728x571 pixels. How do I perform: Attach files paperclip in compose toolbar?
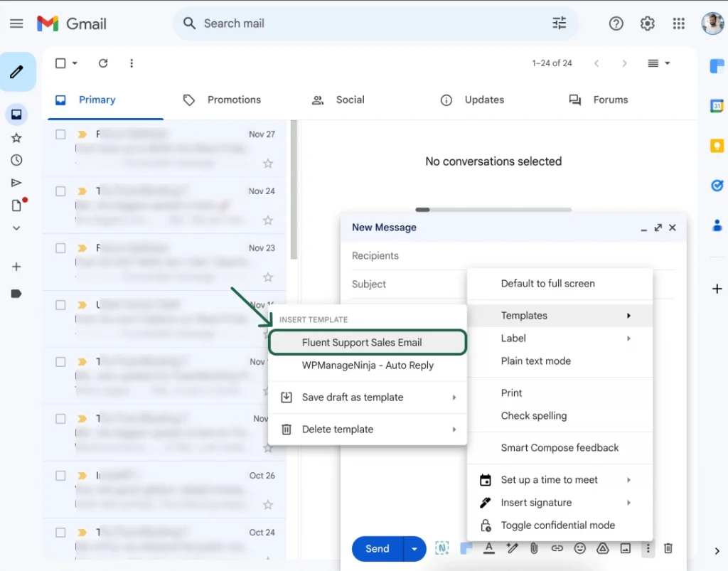(x=534, y=548)
